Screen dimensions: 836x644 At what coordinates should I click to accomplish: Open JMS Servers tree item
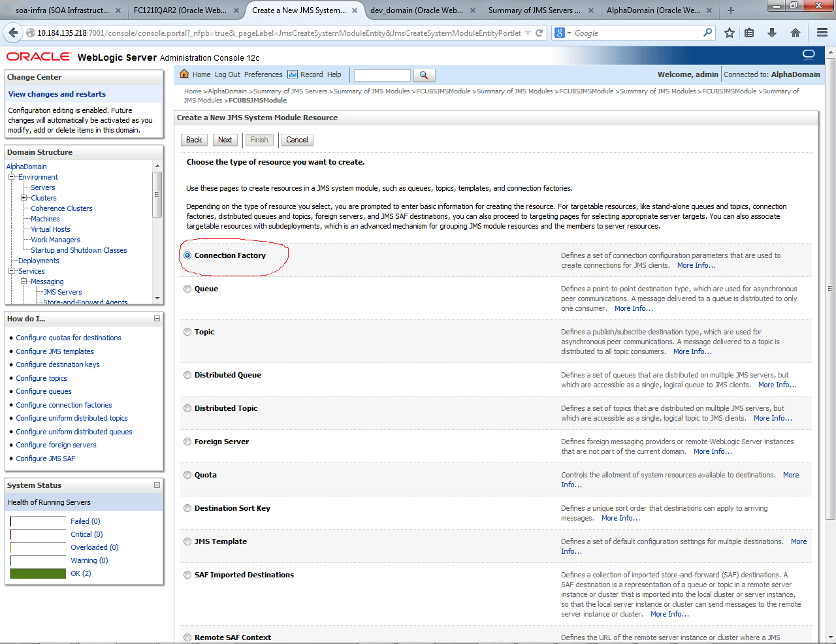pyautogui.click(x=63, y=292)
